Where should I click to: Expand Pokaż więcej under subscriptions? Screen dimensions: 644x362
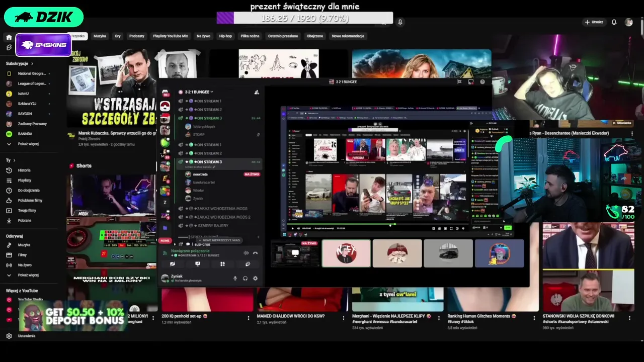[23, 144]
